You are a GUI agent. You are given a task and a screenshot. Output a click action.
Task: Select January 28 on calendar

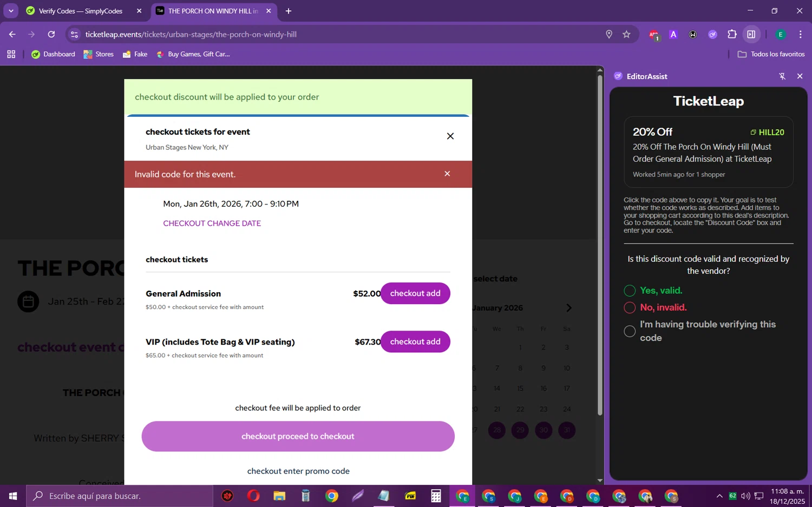pos(497,430)
